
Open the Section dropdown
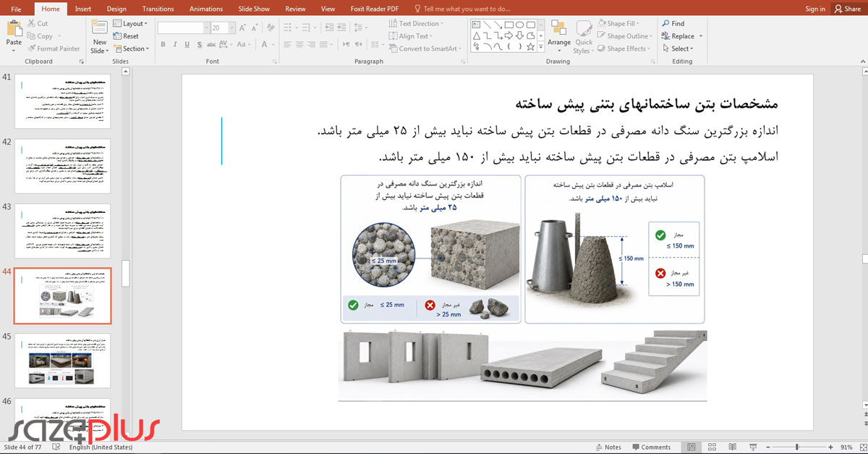[x=131, y=49]
